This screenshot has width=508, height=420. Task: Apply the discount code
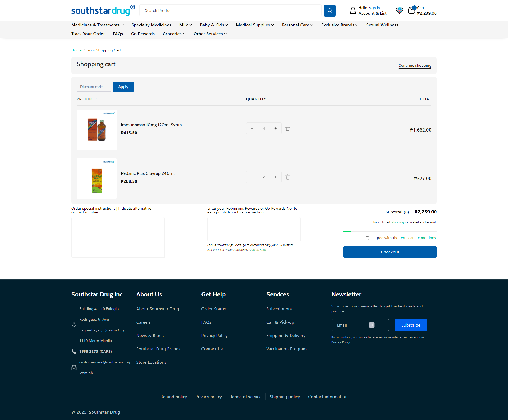pos(123,87)
